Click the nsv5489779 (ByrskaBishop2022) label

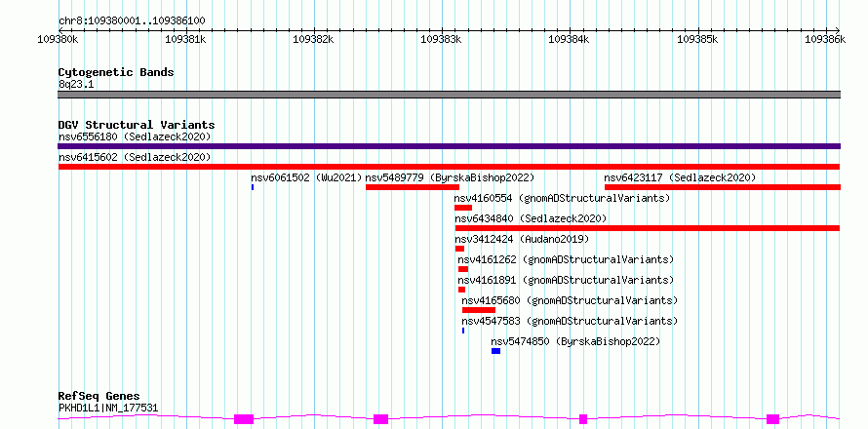pyautogui.click(x=450, y=177)
